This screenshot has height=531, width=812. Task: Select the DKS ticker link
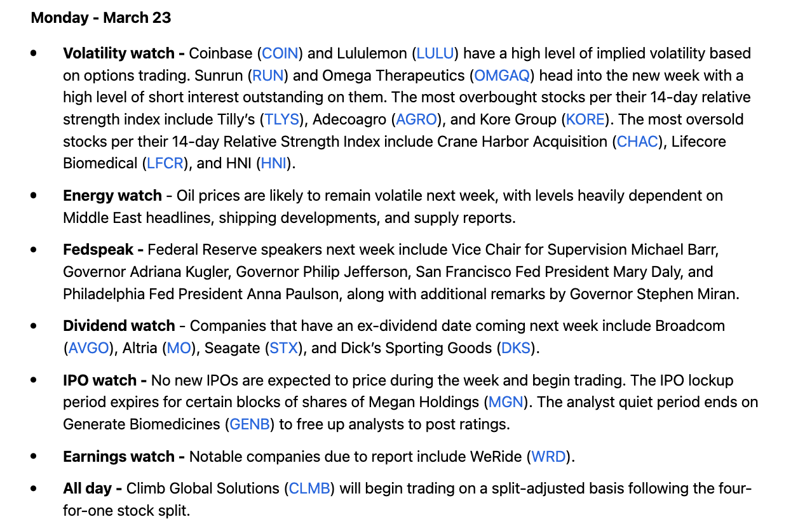tap(516, 348)
